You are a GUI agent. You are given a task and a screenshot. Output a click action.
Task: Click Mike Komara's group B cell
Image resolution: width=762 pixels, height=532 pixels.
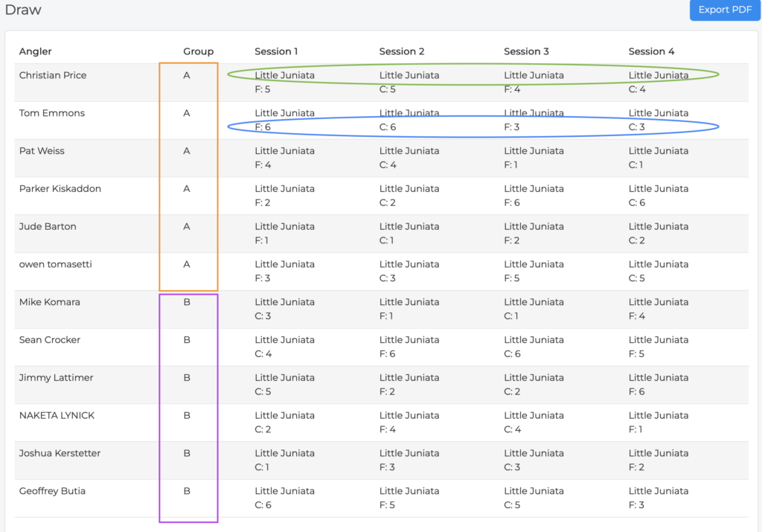(x=187, y=302)
